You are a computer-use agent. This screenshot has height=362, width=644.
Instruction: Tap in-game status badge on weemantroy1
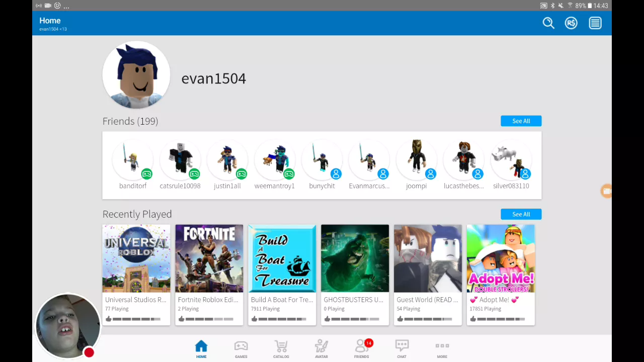pos(289,174)
